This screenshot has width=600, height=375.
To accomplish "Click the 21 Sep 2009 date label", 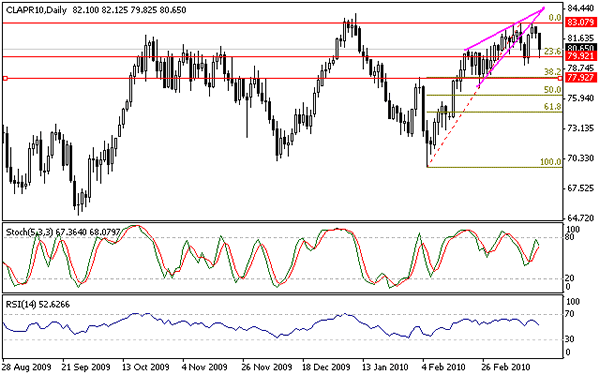I will click(x=86, y=367).
